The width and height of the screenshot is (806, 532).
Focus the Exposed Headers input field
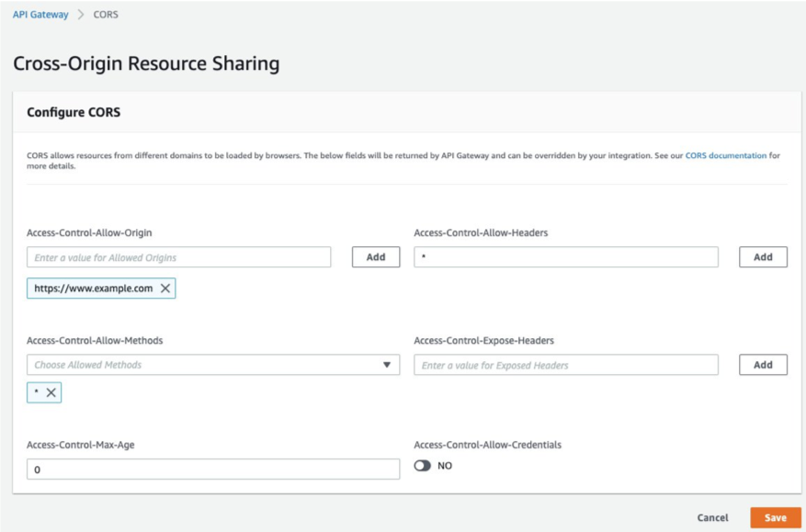click(x=567, y=364)
